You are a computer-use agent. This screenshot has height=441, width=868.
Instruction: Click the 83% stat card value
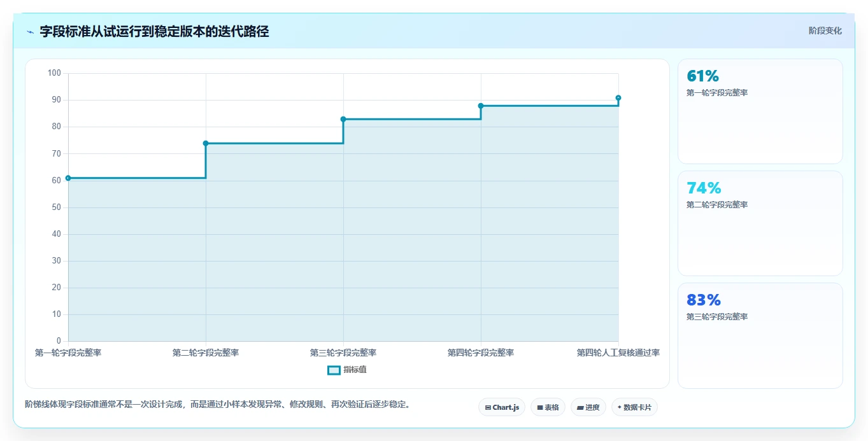point(704,300)
